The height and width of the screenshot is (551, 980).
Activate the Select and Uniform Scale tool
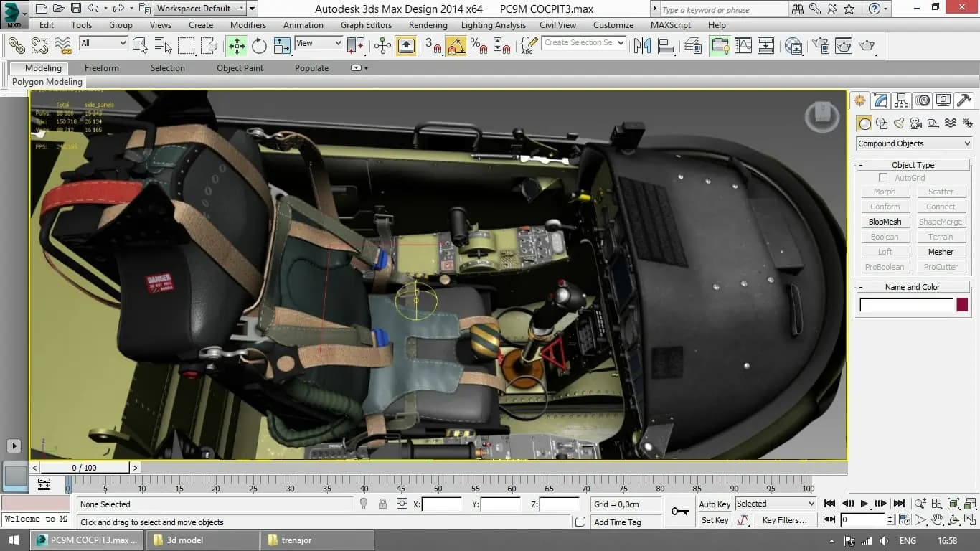tap(282, 45)
